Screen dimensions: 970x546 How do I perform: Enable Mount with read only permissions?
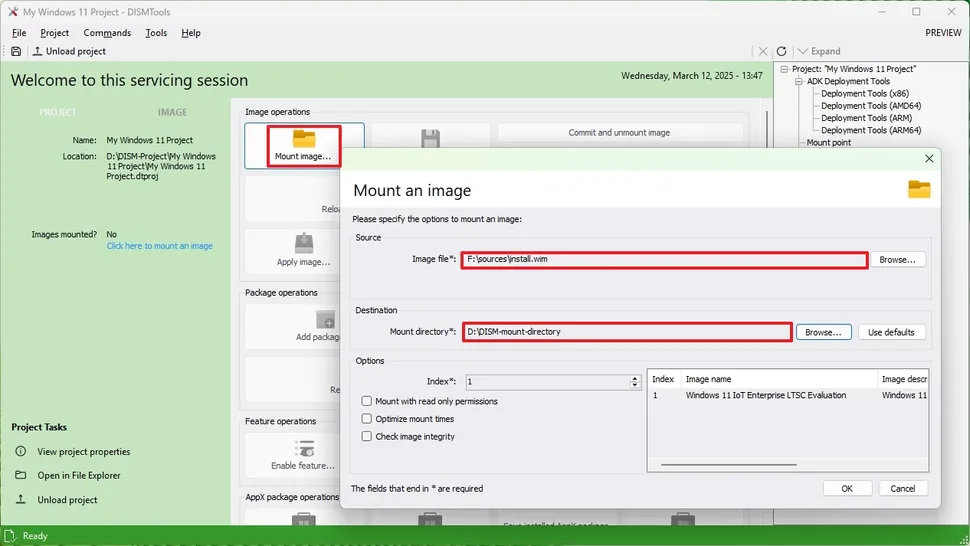click(x=367, y=401)
